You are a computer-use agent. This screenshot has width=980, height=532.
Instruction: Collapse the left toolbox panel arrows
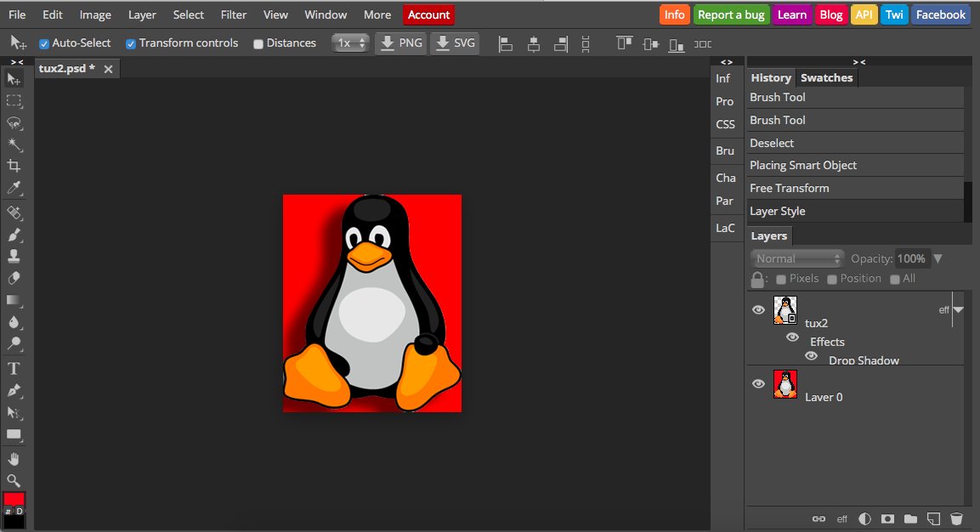17,62
